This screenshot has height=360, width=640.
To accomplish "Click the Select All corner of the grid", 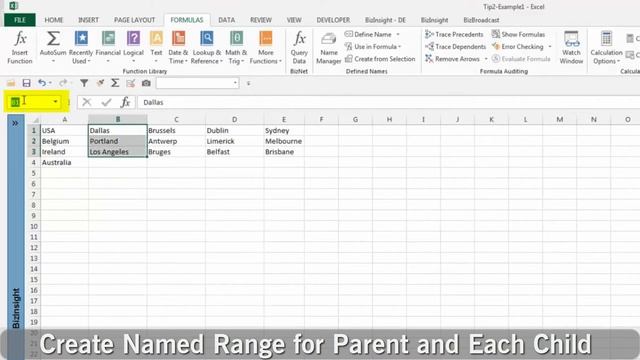I will pyautogui.click(x=34, y=120).
